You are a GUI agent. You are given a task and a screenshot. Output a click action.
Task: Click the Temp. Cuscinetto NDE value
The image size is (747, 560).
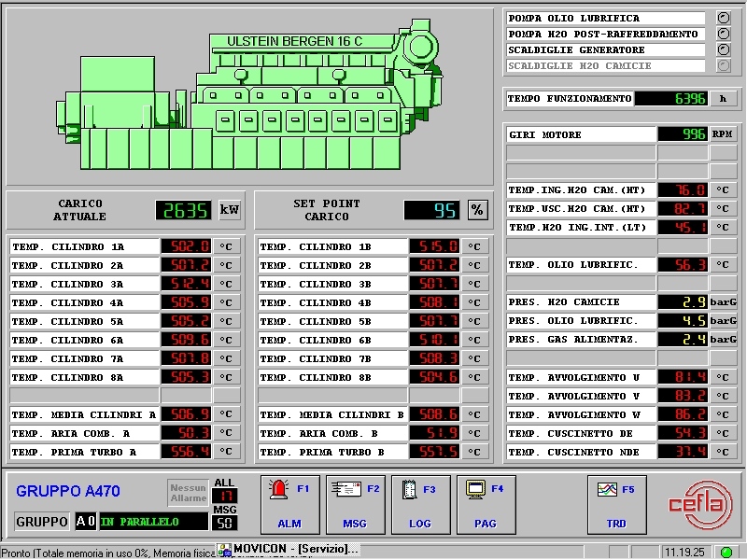(x=683, y=452)
